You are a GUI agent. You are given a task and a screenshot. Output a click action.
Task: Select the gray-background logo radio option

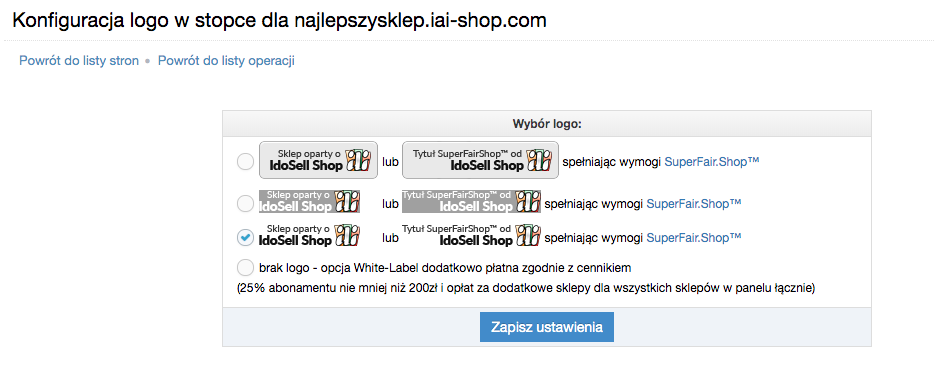245,204
